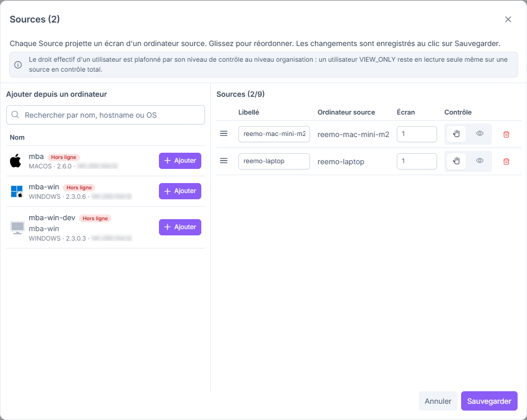Click the Windows logo icon for mba-win
Screen dimensions: 527x420
coord(17,191)
